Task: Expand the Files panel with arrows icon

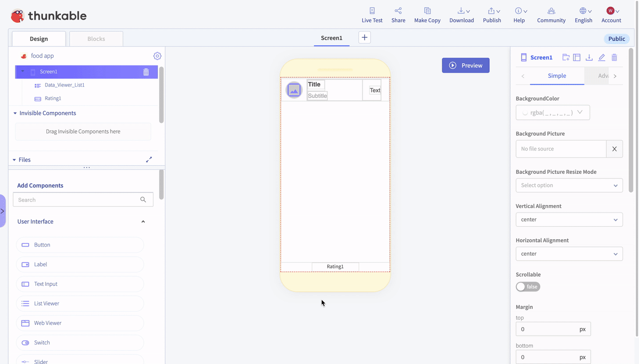Action: [x=149, y=160]
